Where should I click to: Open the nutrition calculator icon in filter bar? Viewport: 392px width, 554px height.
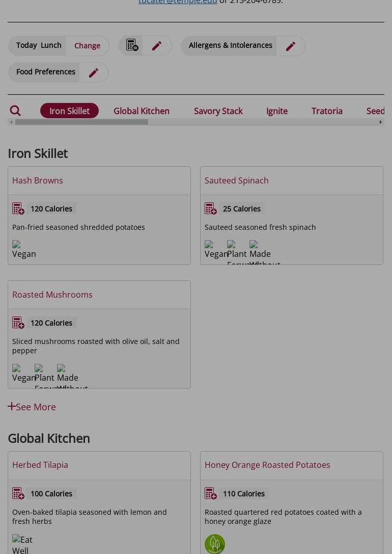pos(132,45)
